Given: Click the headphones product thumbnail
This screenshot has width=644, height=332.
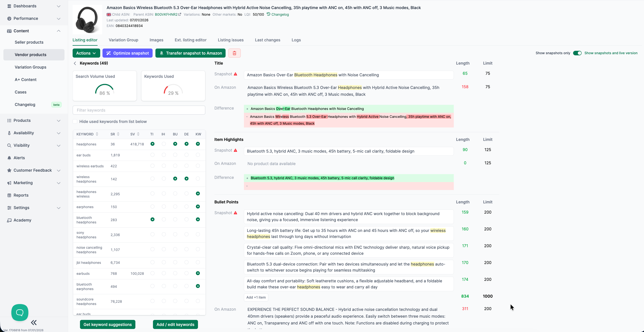Looking at the screenshot, I should point(87,20).
